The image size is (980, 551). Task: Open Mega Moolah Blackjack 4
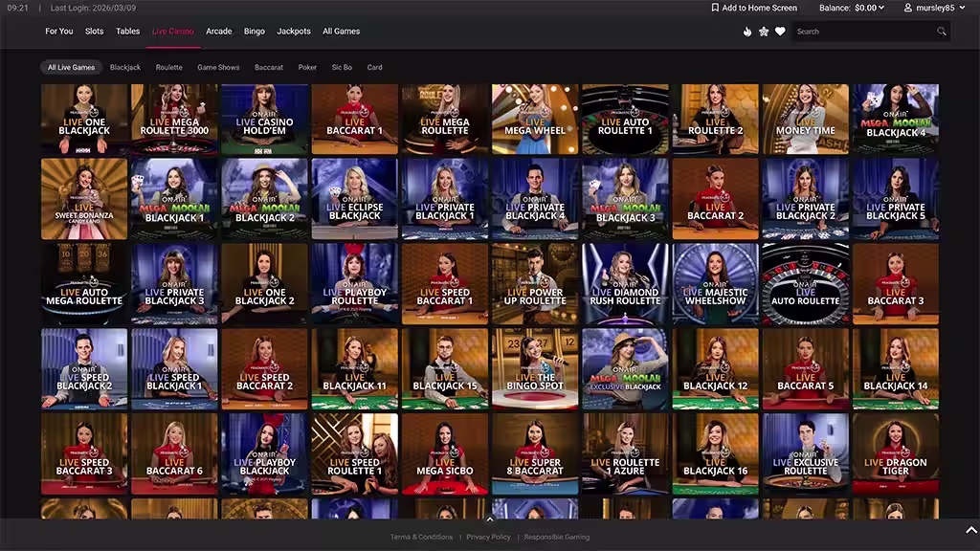(x=896, y=120)
